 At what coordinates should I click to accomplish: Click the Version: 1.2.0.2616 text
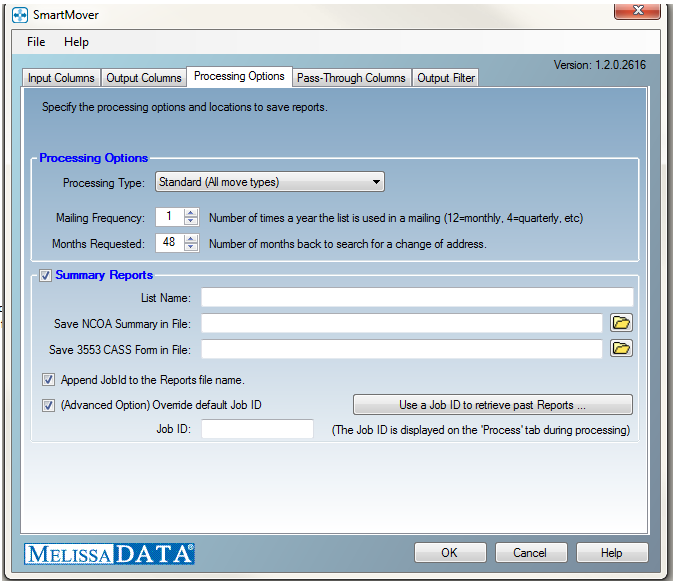pyautogui.click(x=600, y=65)
